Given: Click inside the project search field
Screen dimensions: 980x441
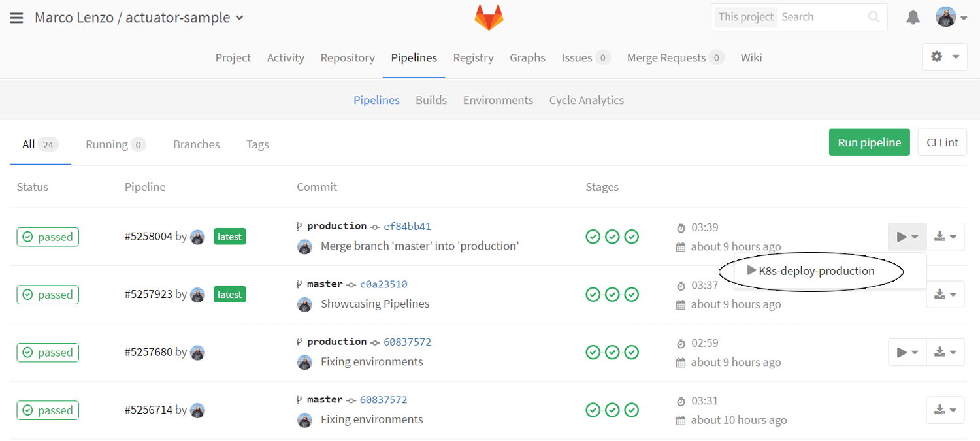Looking at the screenshot, I should (x=817, y=17).
